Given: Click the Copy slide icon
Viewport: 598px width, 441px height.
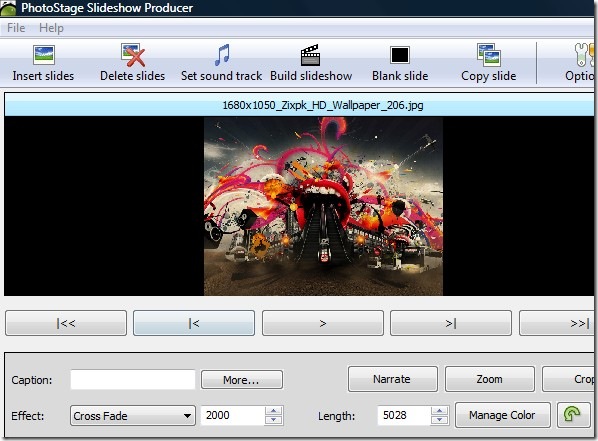Looking at the screenshot, I should point(489,55).
